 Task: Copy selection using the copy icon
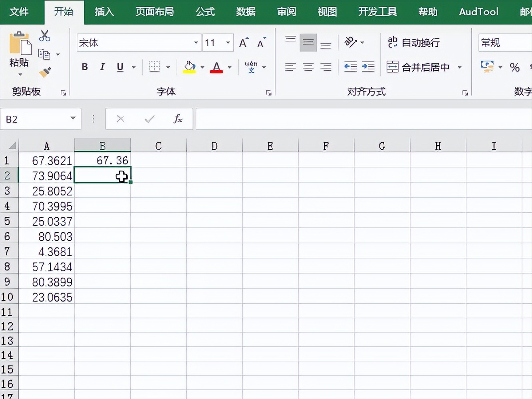click(44, 55)
